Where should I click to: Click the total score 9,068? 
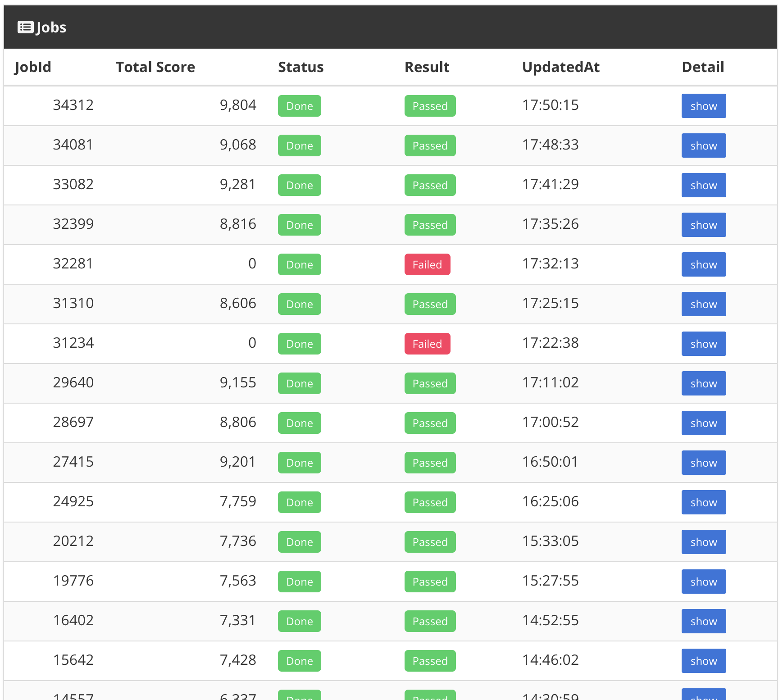[x=238, y=145]
